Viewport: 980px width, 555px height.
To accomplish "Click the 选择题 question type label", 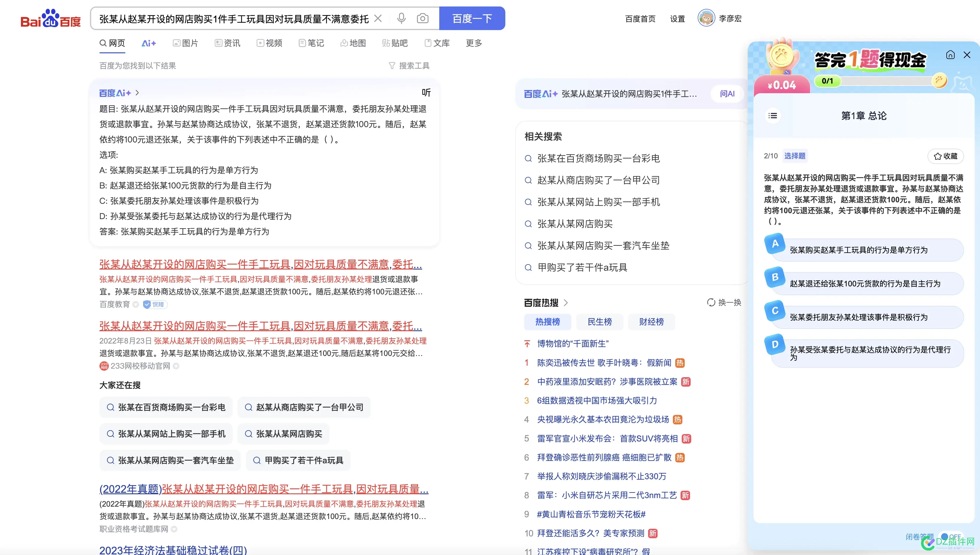I will pyautogui.click(x=795, y=156).
